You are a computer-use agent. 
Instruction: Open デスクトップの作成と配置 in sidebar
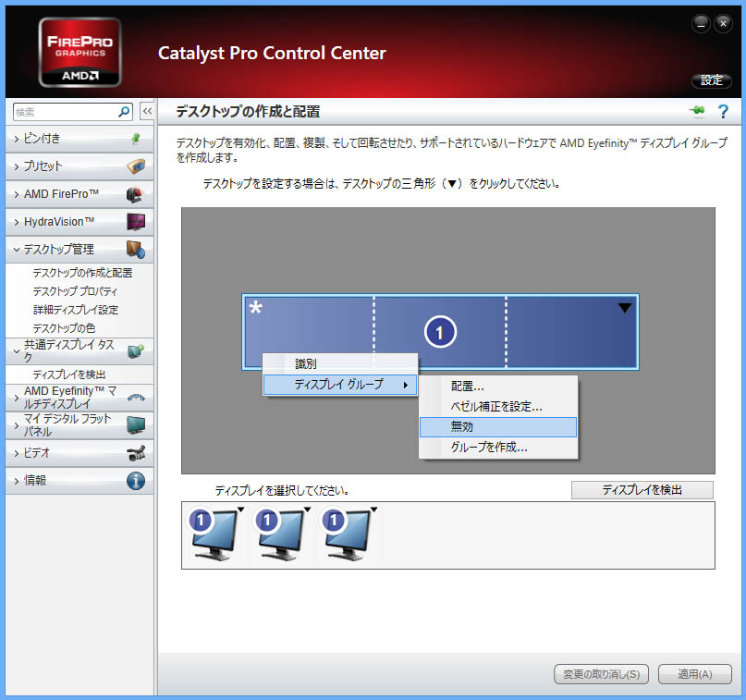[x=83, y=273]
